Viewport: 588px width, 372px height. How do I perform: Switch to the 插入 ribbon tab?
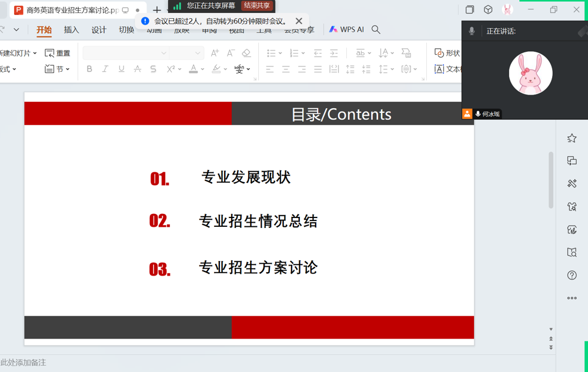pyautogui.click(x=71, y=29)
